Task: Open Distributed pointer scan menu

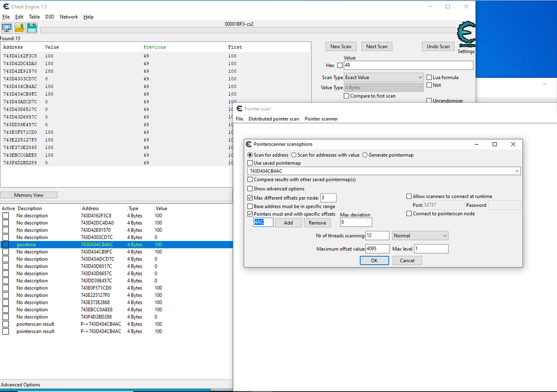Action: coord(273,119)
